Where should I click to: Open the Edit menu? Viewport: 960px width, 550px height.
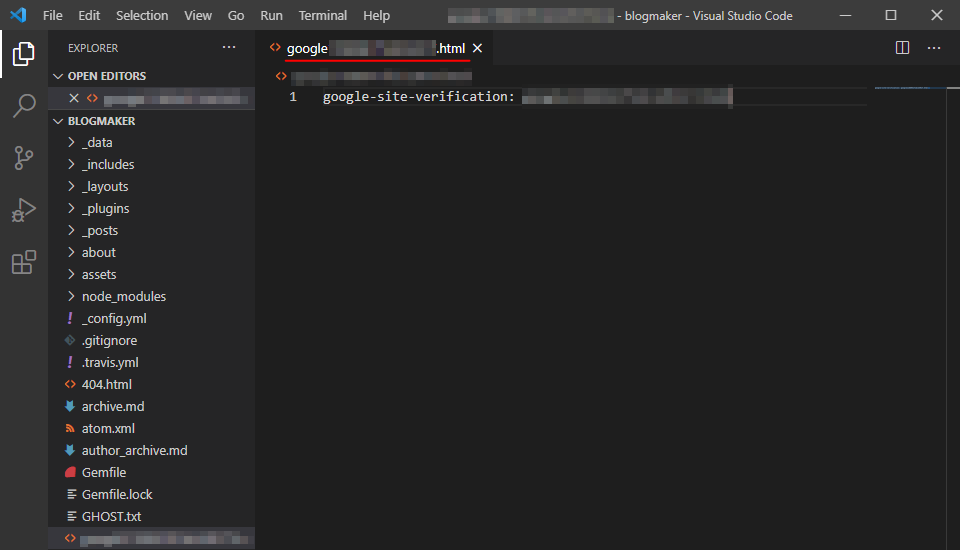click(89, 15)
